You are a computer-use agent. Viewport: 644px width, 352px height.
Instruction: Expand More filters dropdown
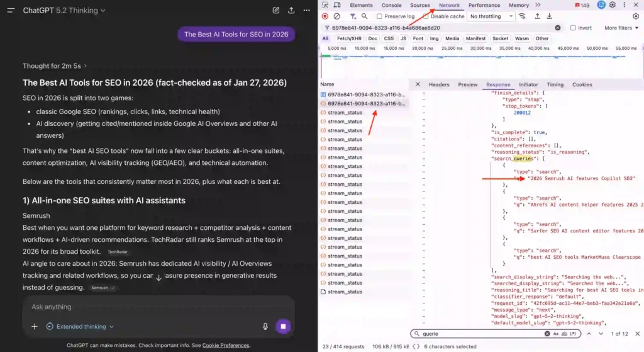(x=621, y=28)
